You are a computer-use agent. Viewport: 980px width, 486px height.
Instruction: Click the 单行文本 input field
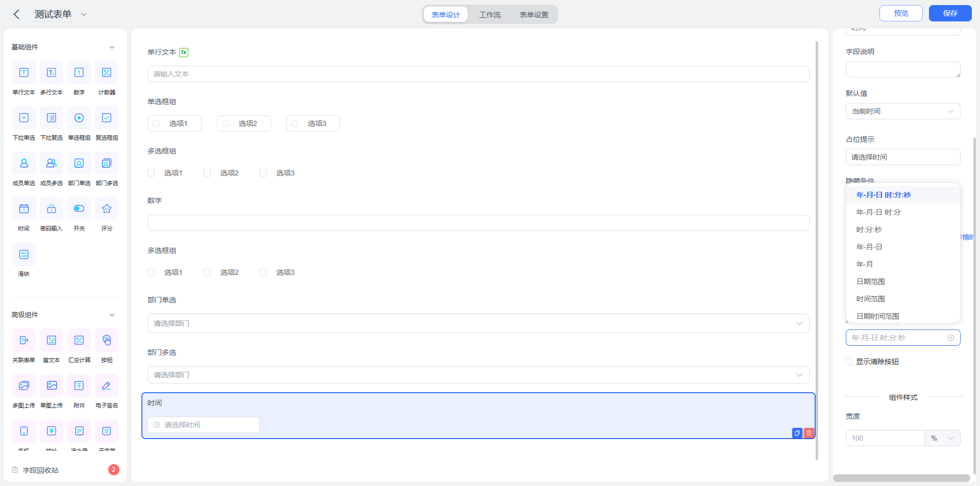(x=478, y=74)
